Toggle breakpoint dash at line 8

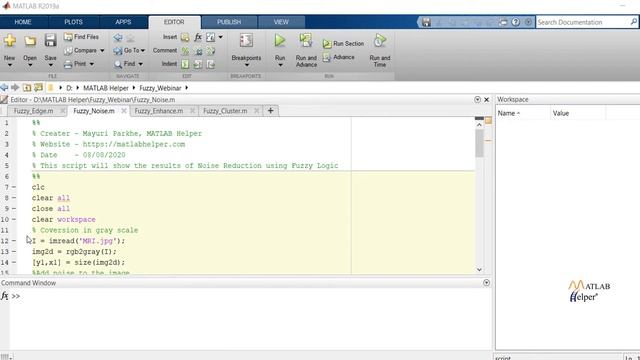coord(14,198)
